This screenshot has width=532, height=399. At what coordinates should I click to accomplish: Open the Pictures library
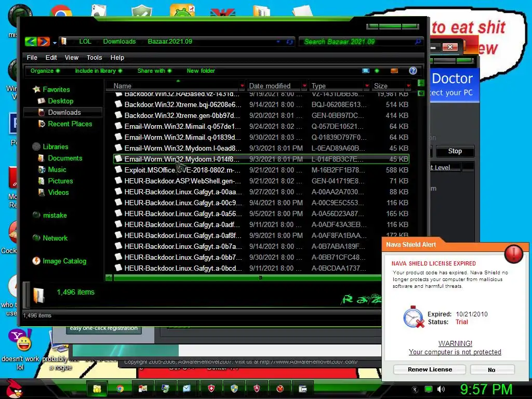click(60, 181)
